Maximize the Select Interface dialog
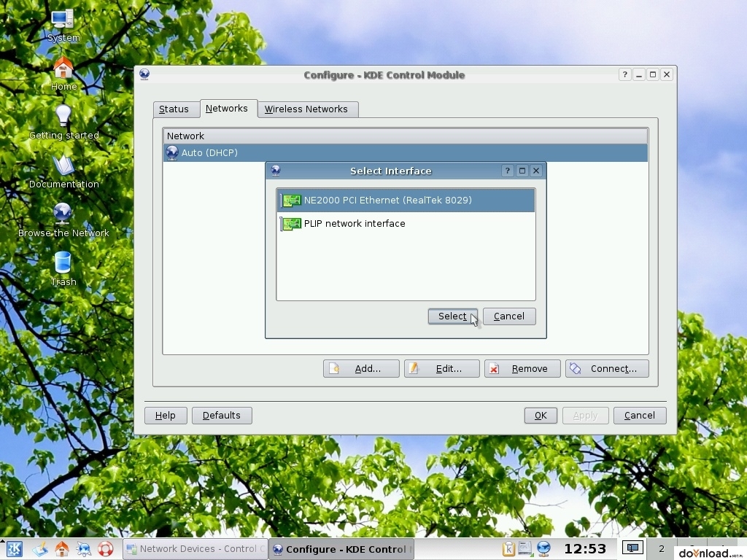747x560 pixels. [x=522, y=171]
